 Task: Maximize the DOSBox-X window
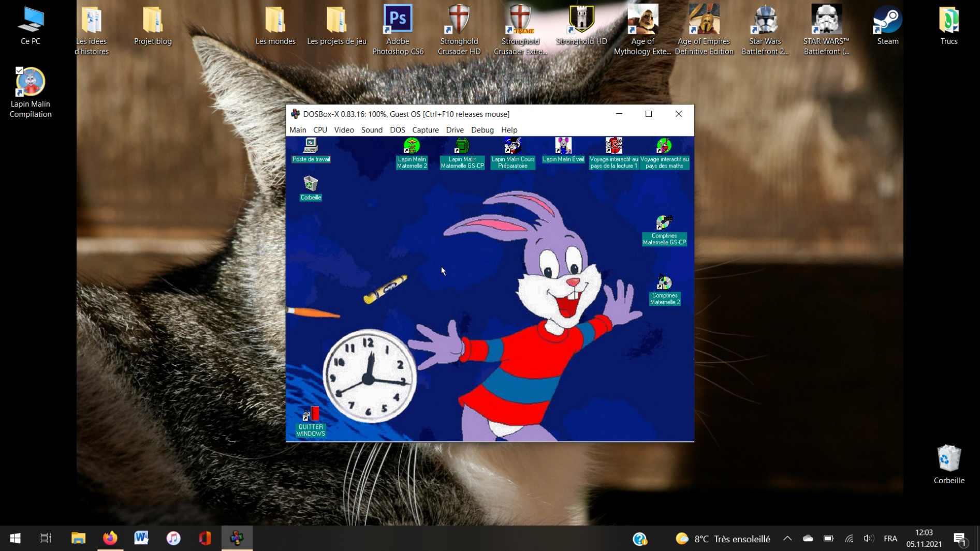(649, 114)
